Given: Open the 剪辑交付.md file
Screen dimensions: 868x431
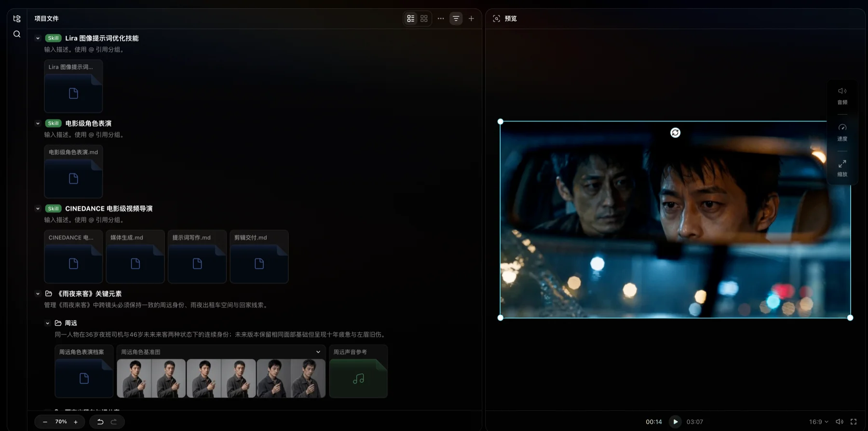Looking at the screenshot, I should (259, 256).
